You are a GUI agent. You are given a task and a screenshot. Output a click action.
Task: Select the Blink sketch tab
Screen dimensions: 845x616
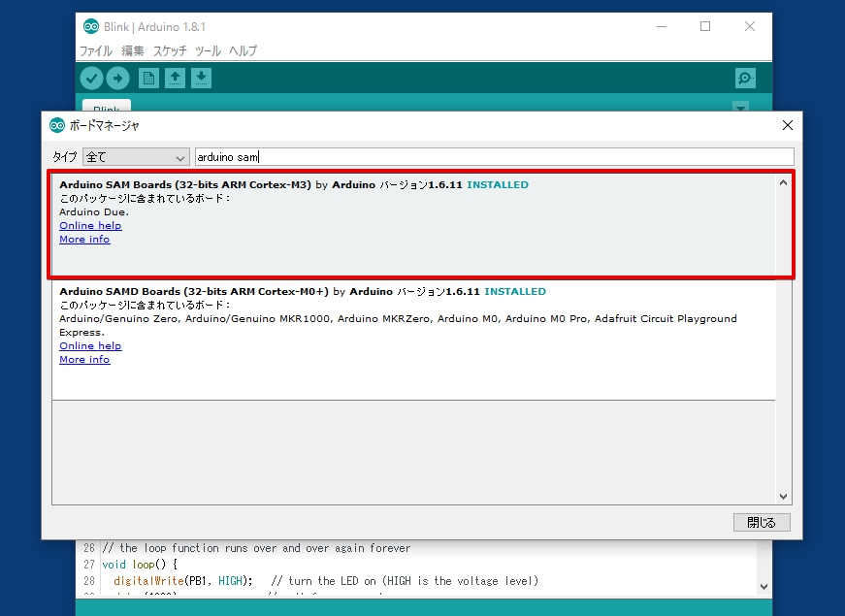pyautogui.click(x=107, y=106)
